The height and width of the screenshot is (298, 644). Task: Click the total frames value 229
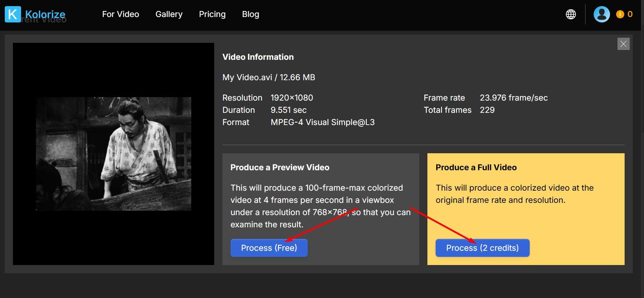(x=487, y=110)
